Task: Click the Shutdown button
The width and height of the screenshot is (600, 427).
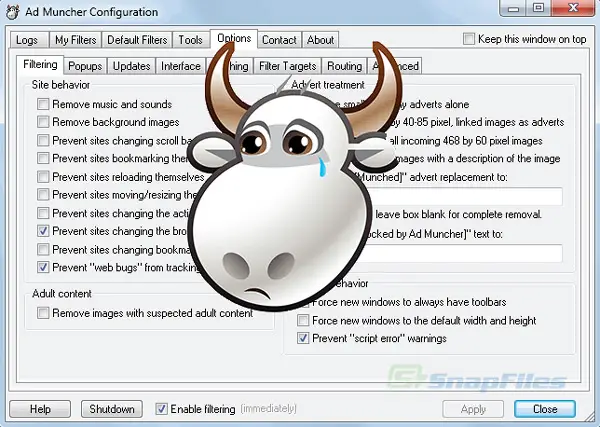Action: [x=112, y=409]
